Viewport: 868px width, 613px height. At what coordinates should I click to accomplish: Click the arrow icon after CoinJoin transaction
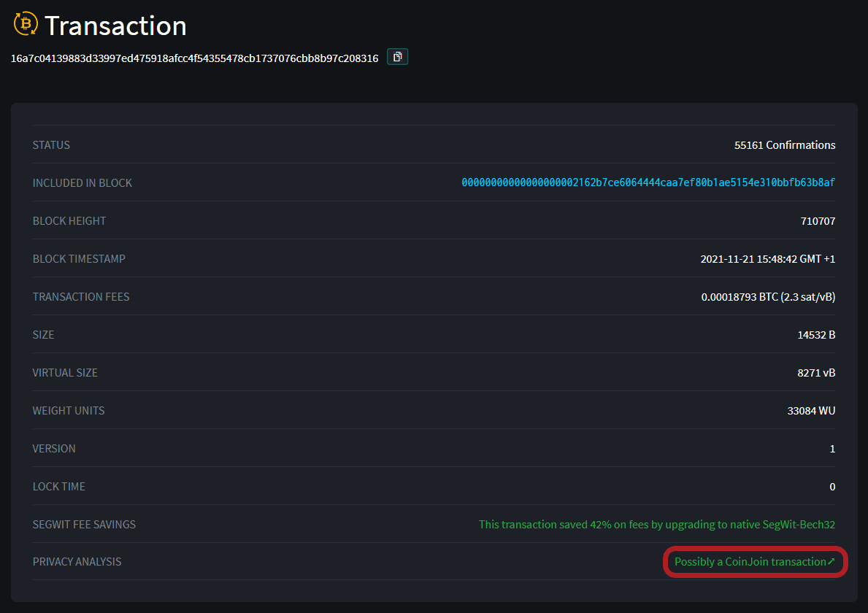[831, 562]
